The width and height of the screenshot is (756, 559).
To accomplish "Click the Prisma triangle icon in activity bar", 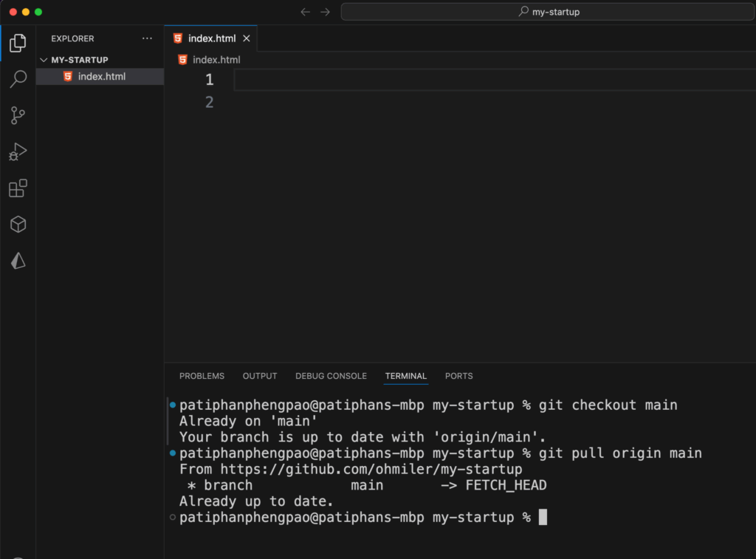I will 18,261.
